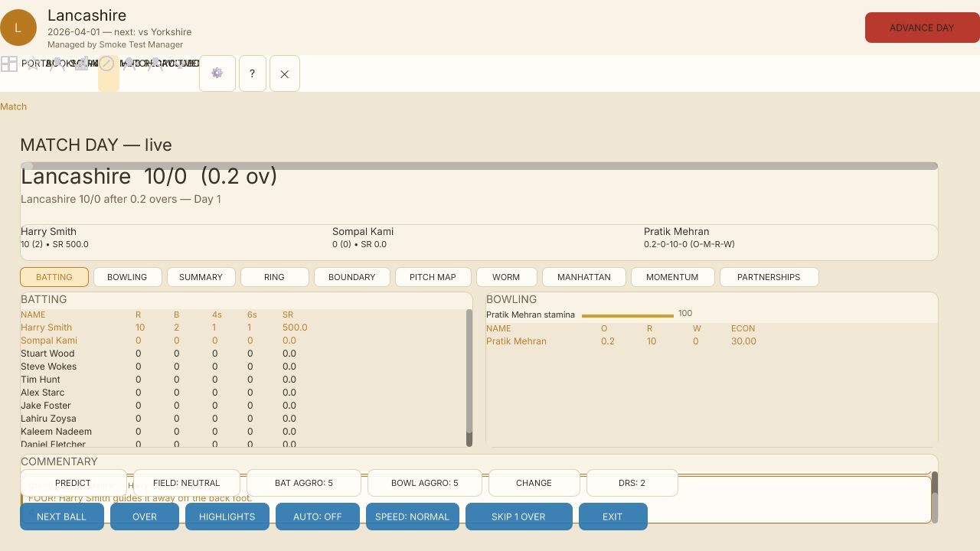Click the ECON value 30.00

pos(743,341)
